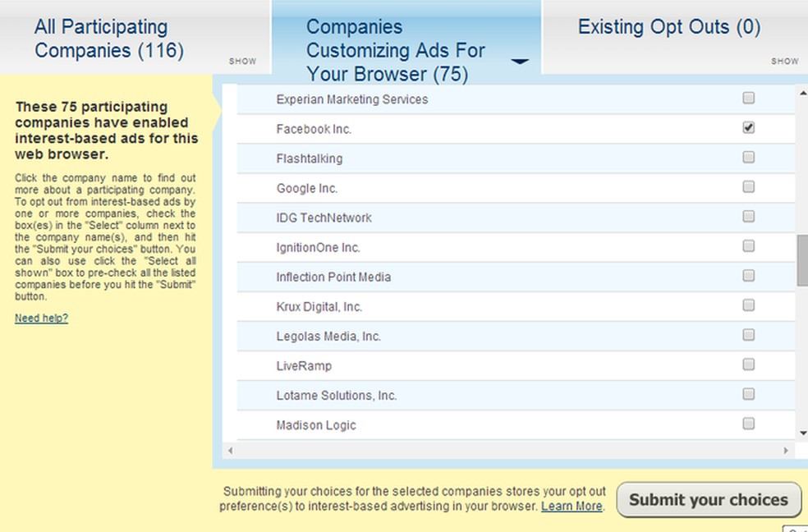Follow the Learn More link
The width and height of the screenshot is (808, 532).
tap(572, 507)
